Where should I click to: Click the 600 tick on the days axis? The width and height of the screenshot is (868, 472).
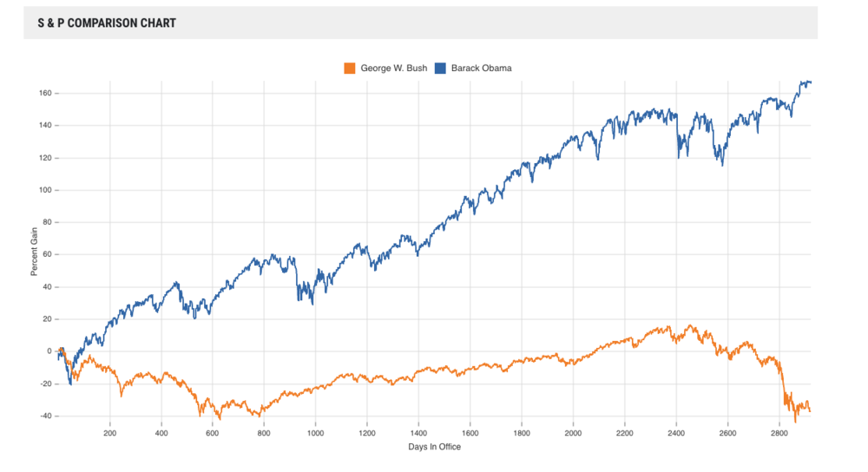click(213, 431)
